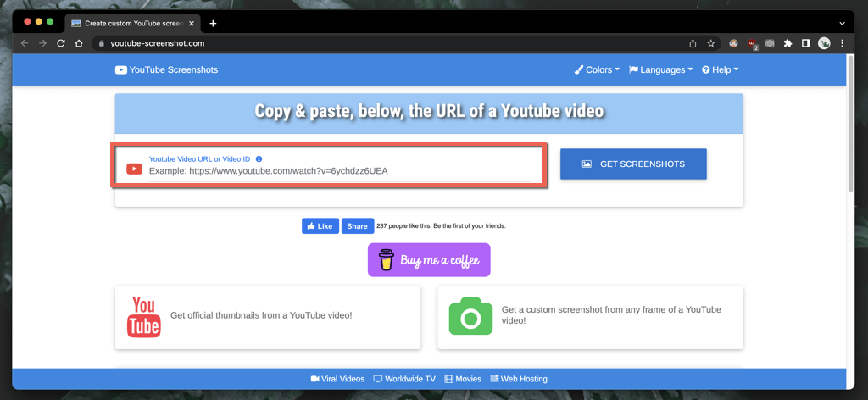The image size is (868, 400).
Task: Open the Worldwide TV footer link
Action: coord(404,379)
